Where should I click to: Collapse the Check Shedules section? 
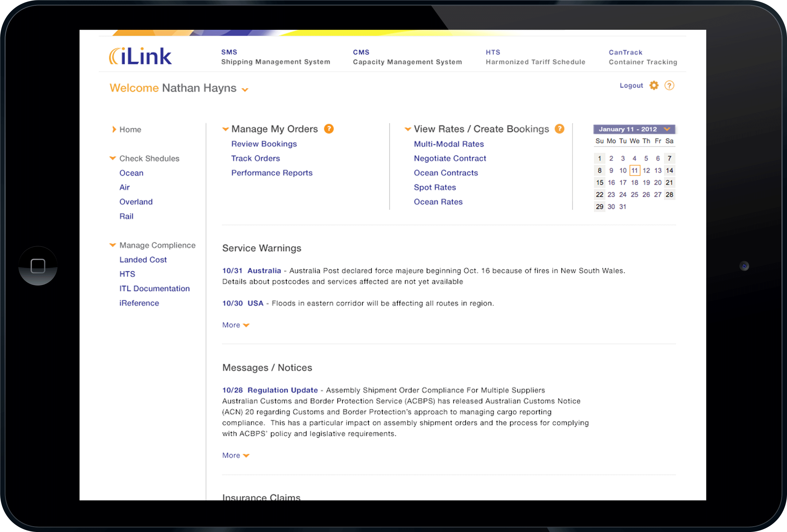coord(113,158)
